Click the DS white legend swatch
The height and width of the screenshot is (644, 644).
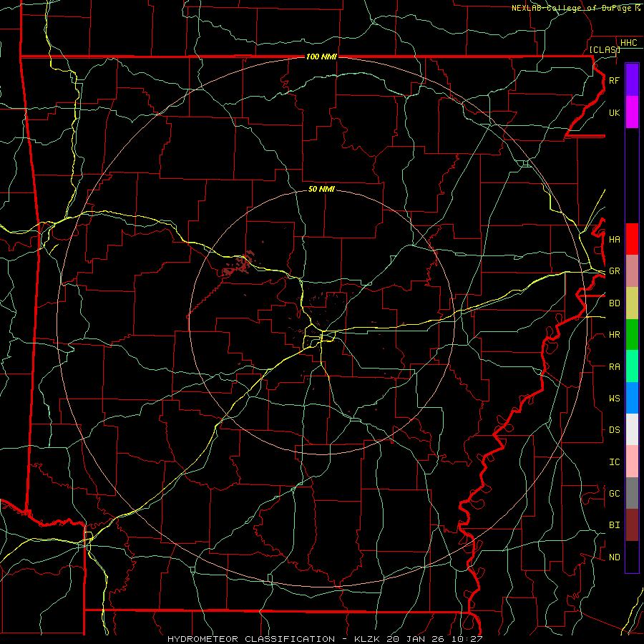point(632,429)
